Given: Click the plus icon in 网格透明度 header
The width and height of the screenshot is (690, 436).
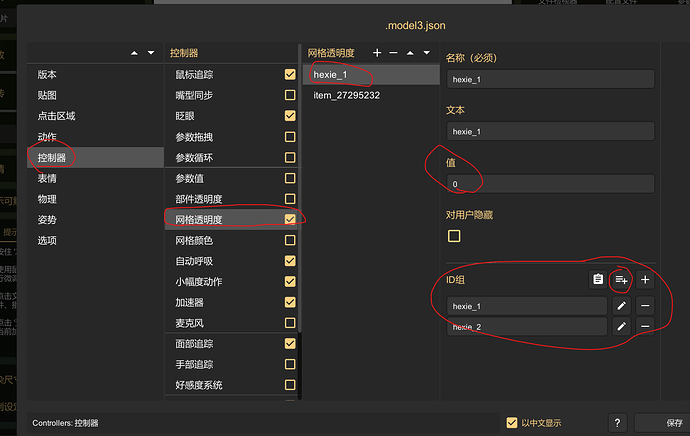Looking at the screenshot, I should coord(377,52).
